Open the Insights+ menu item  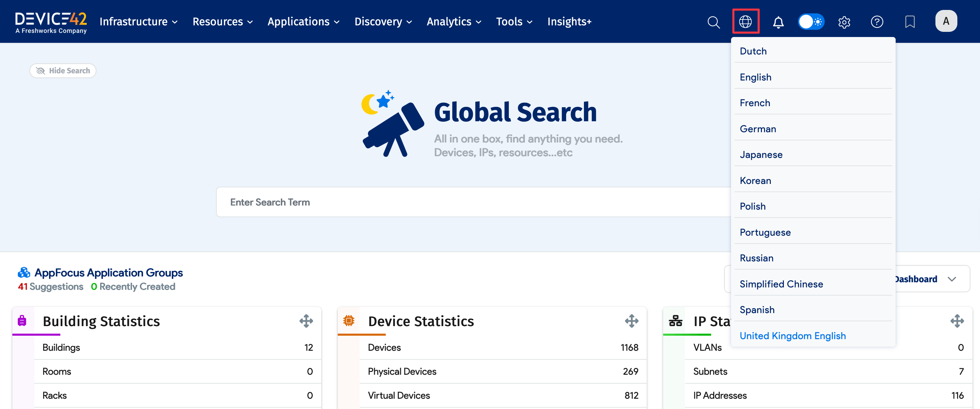569,22
